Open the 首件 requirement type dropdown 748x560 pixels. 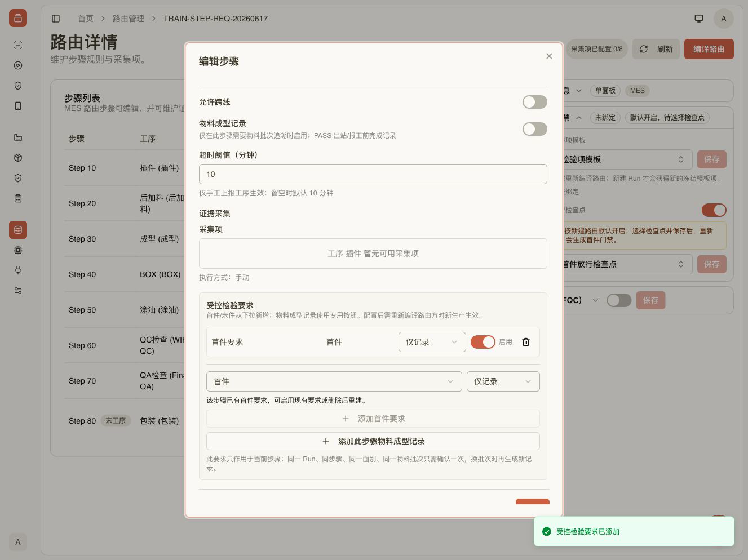click(x=334, y=381)
